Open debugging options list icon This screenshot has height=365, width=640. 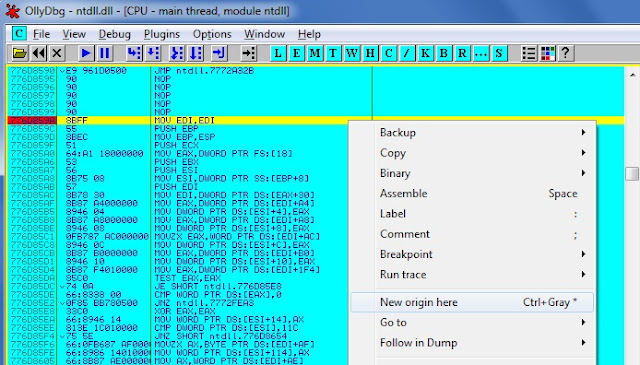coord(529,53)
